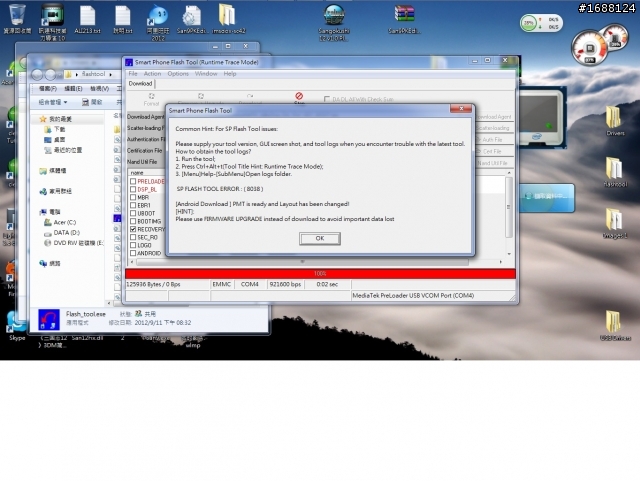Image resolution: width=640 pixels, height=481 pixels.
Task: Click the network speed meter gadget
Action: coord(541,23)
